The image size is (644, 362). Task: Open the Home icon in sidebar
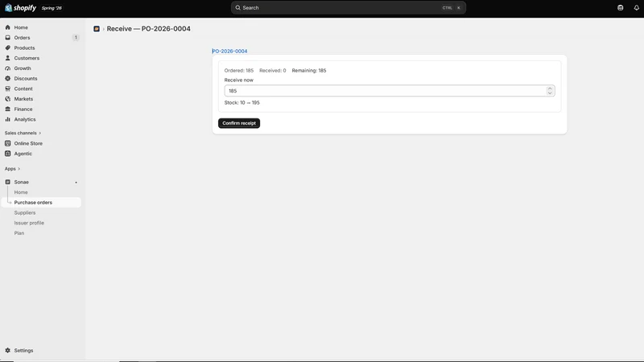[8, 27]
